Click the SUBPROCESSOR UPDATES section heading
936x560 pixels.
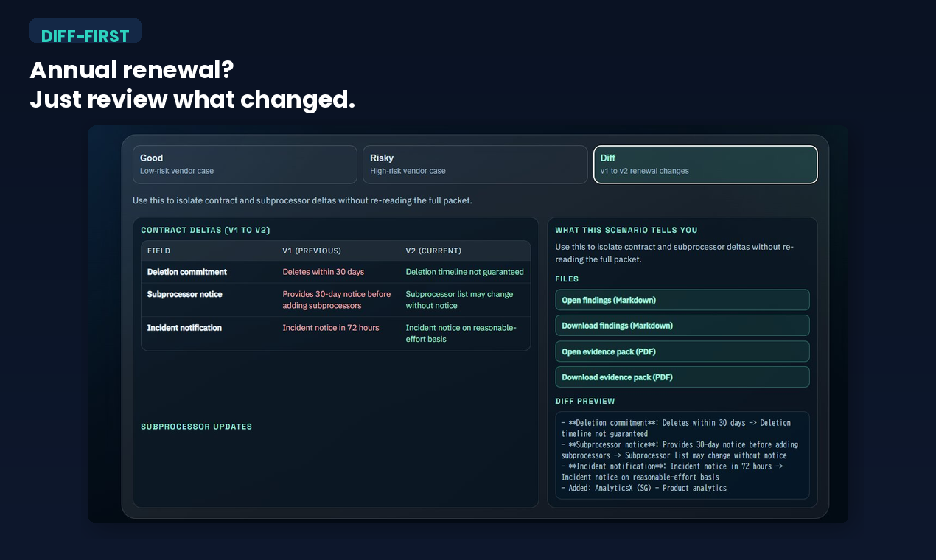(197, 426)
